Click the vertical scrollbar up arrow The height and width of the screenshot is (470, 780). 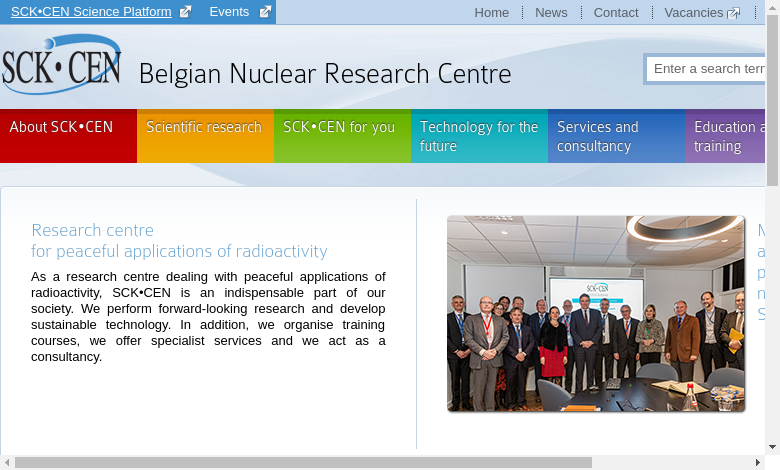point(773,6)
